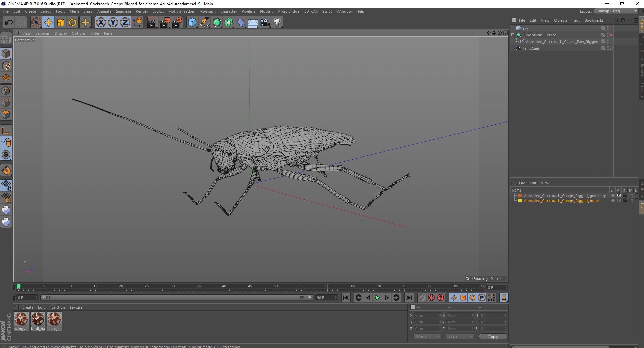The height and width of the screenshot is (348, 644).
Task: Open the spline Pen tool
Action: click(204, 23)
